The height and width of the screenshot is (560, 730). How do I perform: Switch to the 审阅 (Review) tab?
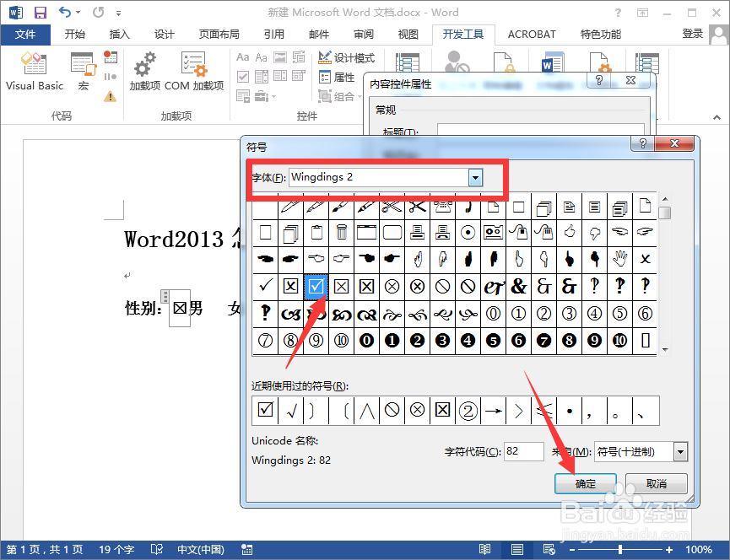coord(363,35)
